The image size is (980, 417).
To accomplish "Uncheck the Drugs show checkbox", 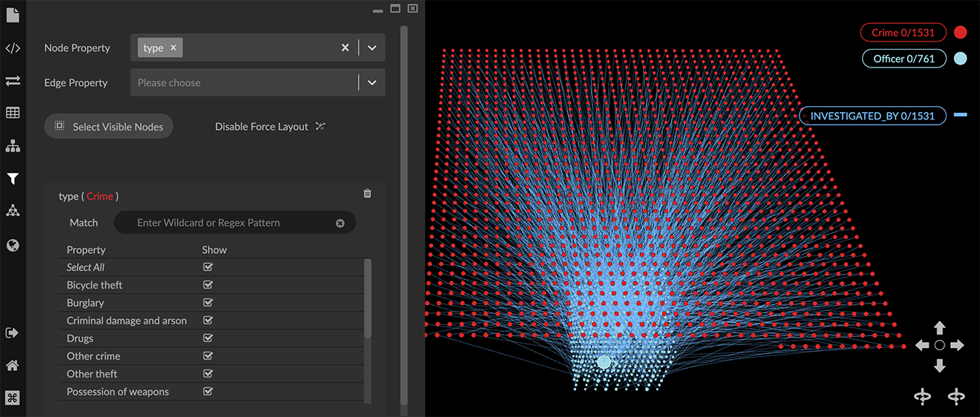I will pos(208,338).
